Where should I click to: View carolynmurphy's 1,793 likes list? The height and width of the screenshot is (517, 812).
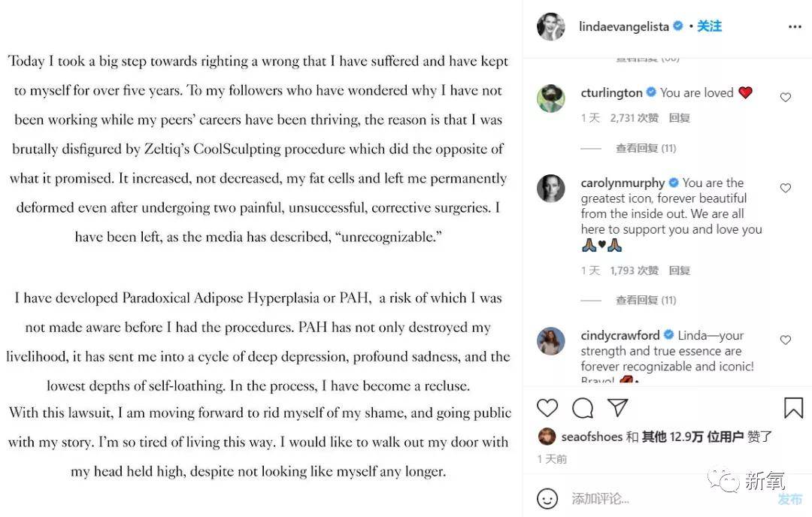[x=634, y=271]
